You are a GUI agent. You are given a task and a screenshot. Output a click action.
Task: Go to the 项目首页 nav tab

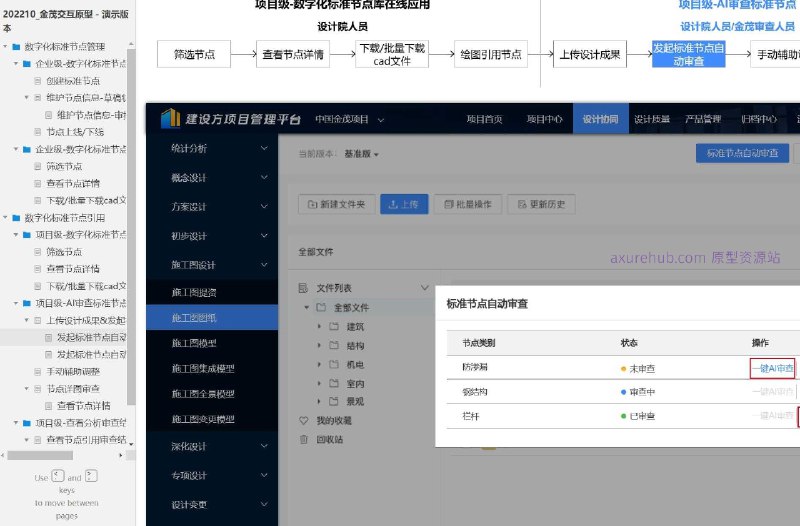click(484, 119)
